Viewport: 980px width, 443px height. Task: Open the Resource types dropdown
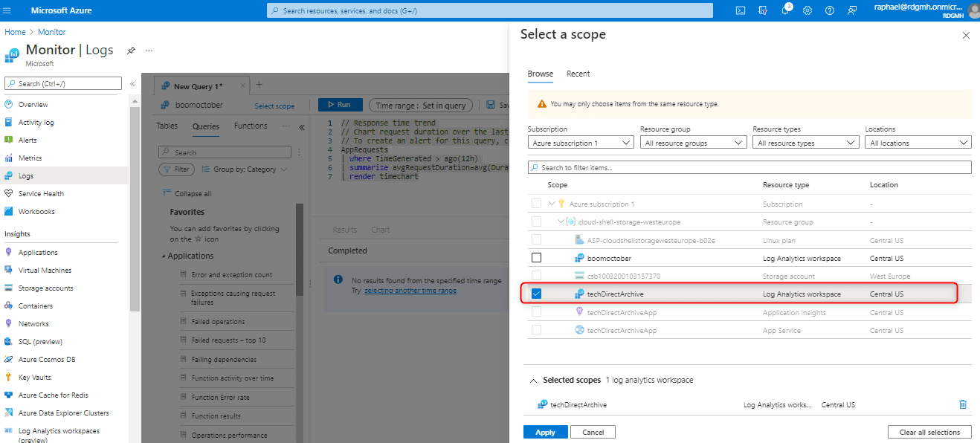click(806, 143)
